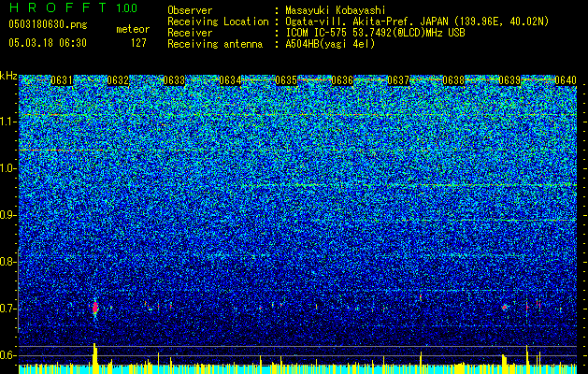Click the Receiver label
The image size is (588, 374).
190,33
